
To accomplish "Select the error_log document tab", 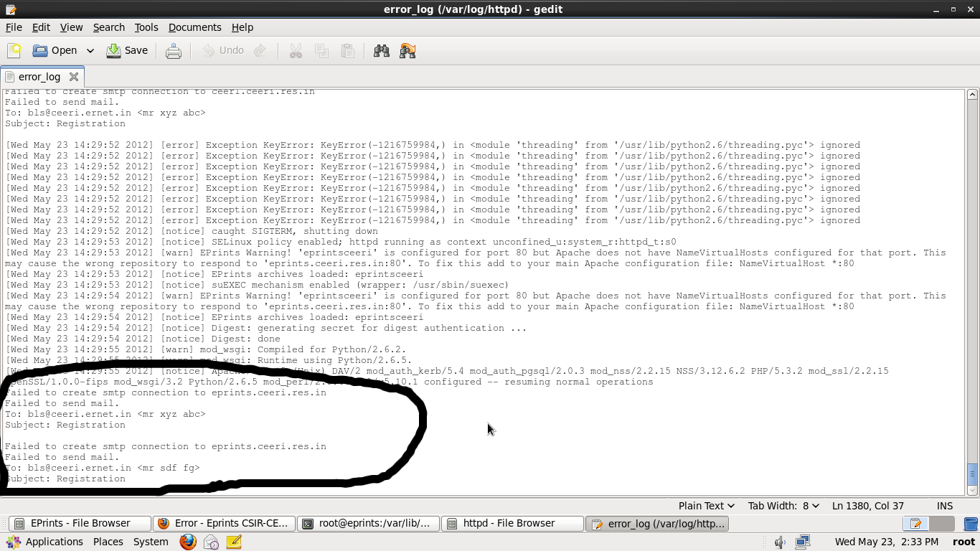I will 39,77.
